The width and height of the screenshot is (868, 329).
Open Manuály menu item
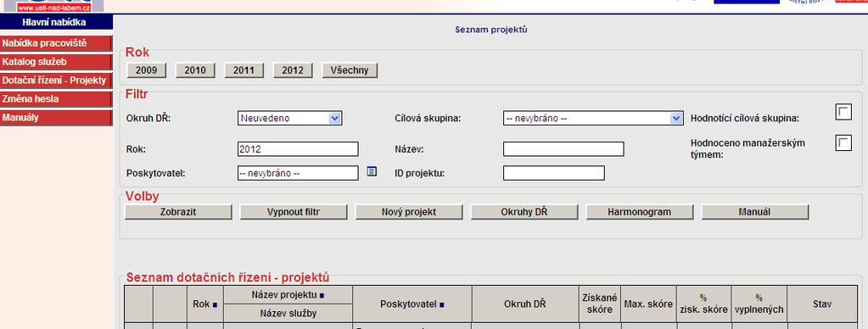[x=56, y=118]
